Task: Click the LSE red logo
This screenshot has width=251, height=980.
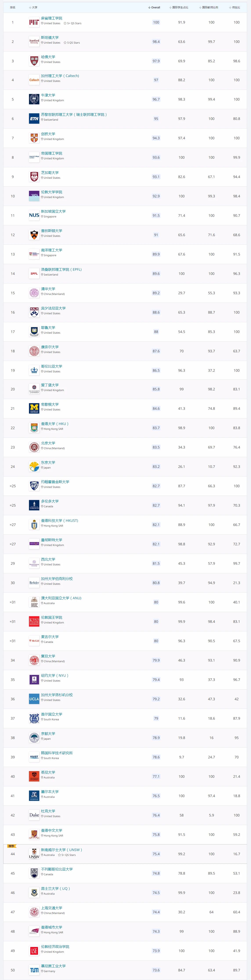Action: point(34,951)
